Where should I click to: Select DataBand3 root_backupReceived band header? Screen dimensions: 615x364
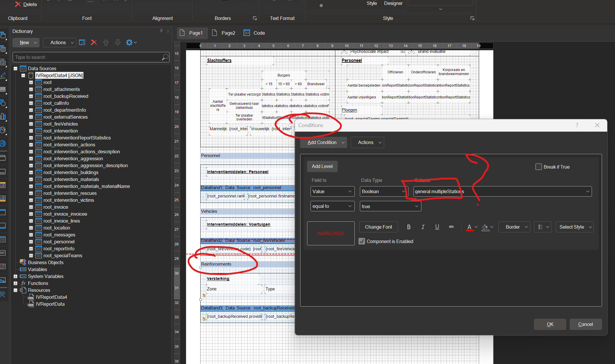[x=248, y=308]
